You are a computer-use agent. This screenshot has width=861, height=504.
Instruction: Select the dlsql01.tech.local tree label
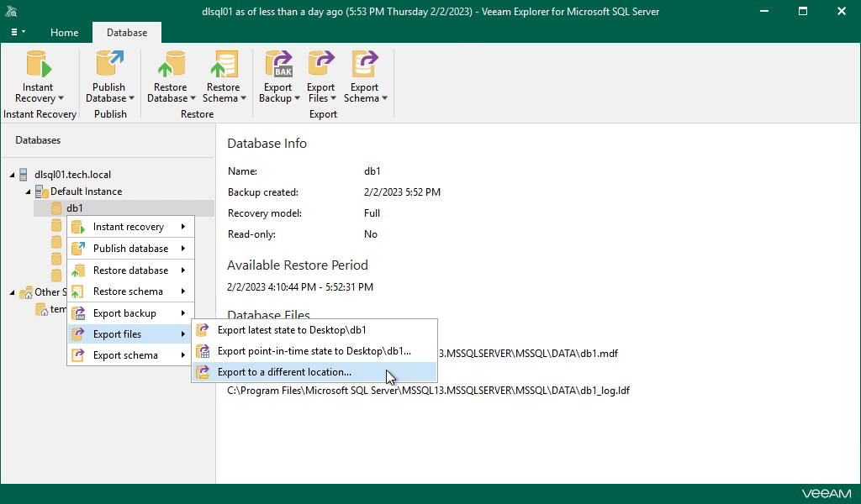72,175
